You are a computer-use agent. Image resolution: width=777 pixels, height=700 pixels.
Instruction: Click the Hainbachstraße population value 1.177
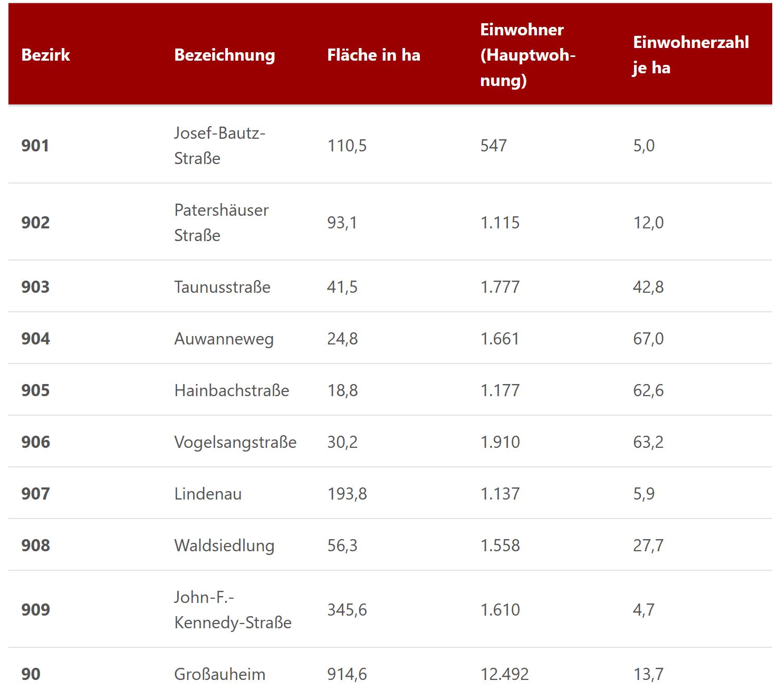(500, 390)
